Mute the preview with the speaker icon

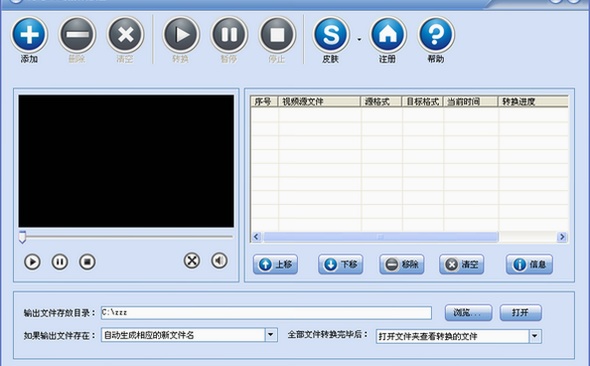pos(219,260)
